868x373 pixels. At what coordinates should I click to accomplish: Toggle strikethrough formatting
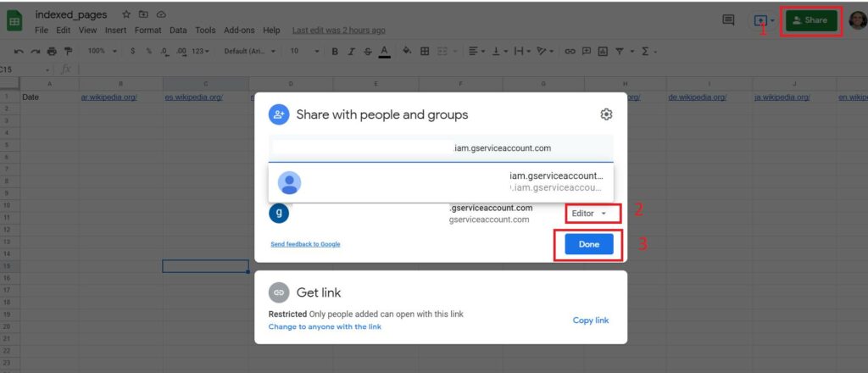coord(368,52)
